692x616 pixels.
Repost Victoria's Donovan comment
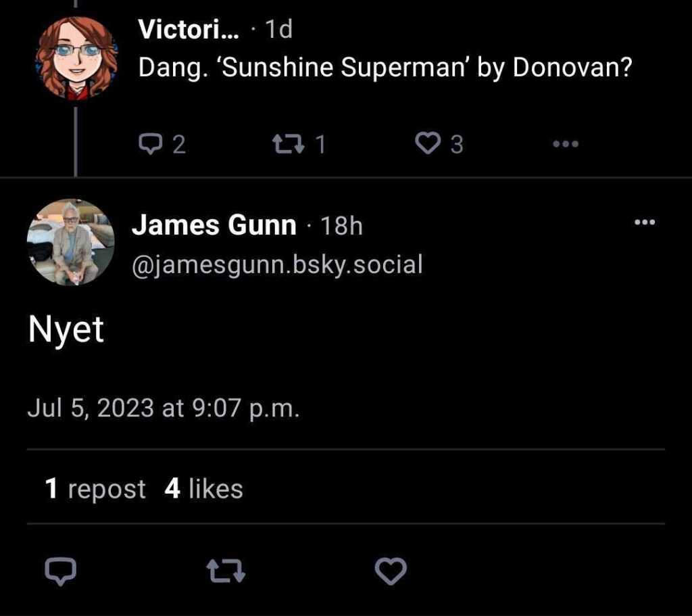[299, 144]
